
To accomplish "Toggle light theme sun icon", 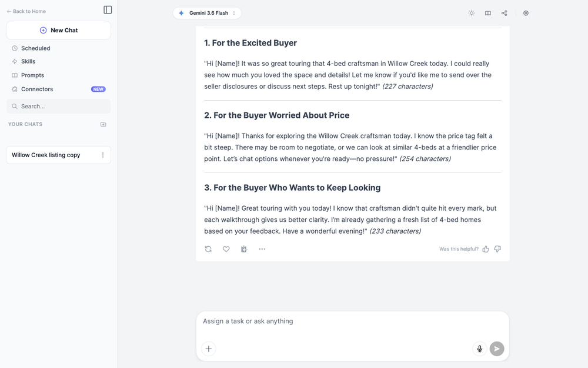I will (x=472, y=13).
